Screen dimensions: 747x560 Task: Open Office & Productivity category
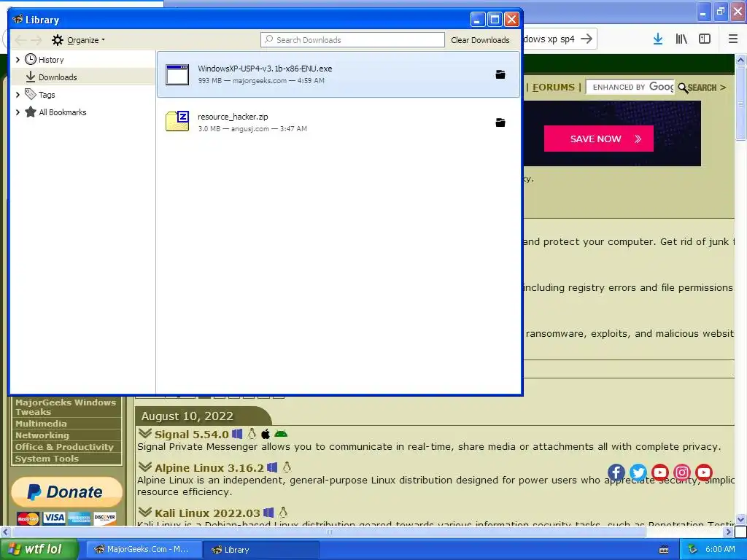(66, 447)
